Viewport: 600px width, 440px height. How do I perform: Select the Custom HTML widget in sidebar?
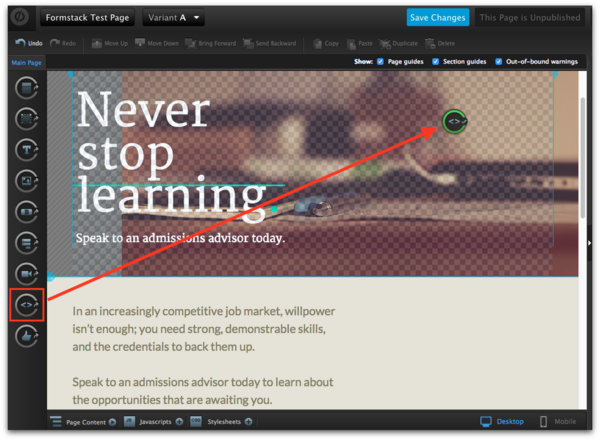click(27, 304)
